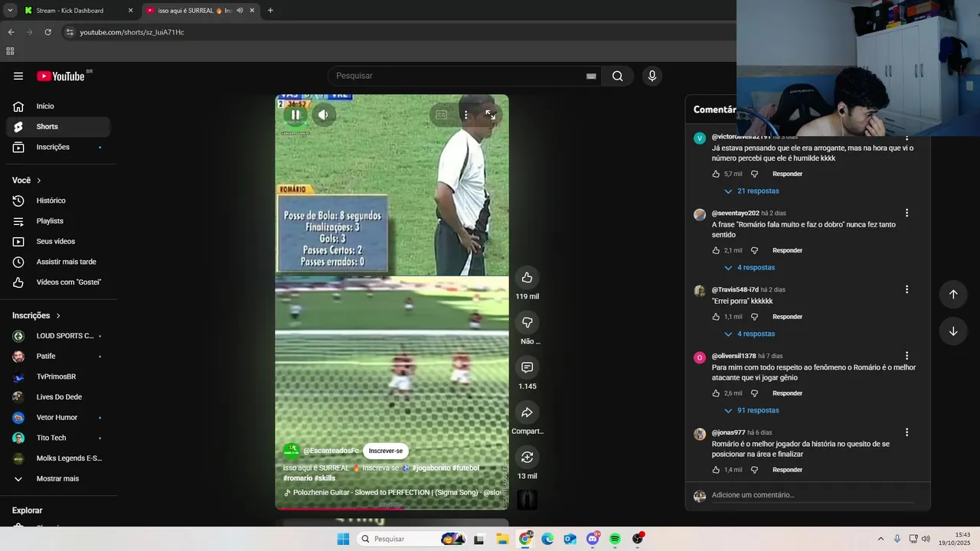The width and height of the screenshot is (980, 551).
Task: Open Histórico in the sidebar
Action: pyautogui.click(x=58, y=201)
